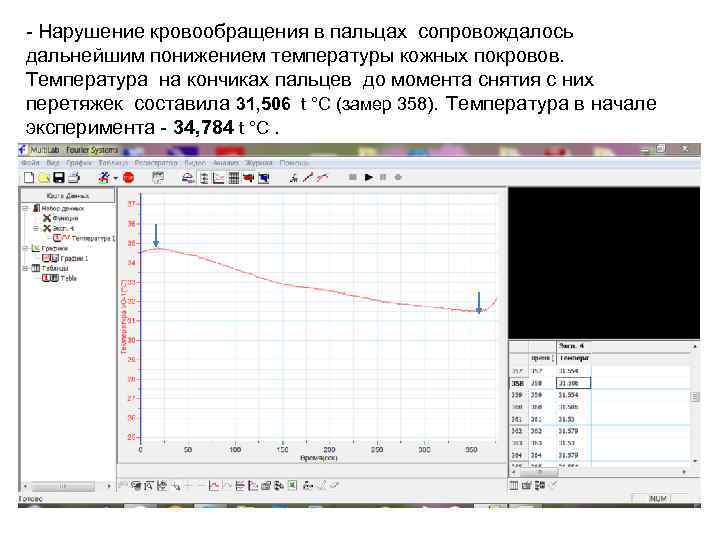Click the pan hand icon in graph toolbar
720x540 pixels.
coord(136,485)
